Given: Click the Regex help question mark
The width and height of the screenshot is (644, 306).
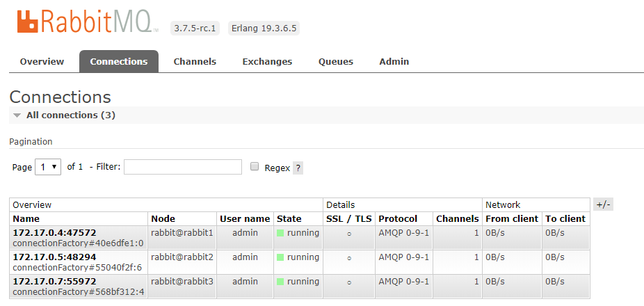Looking at the screenshot, I should coord(298,168).
